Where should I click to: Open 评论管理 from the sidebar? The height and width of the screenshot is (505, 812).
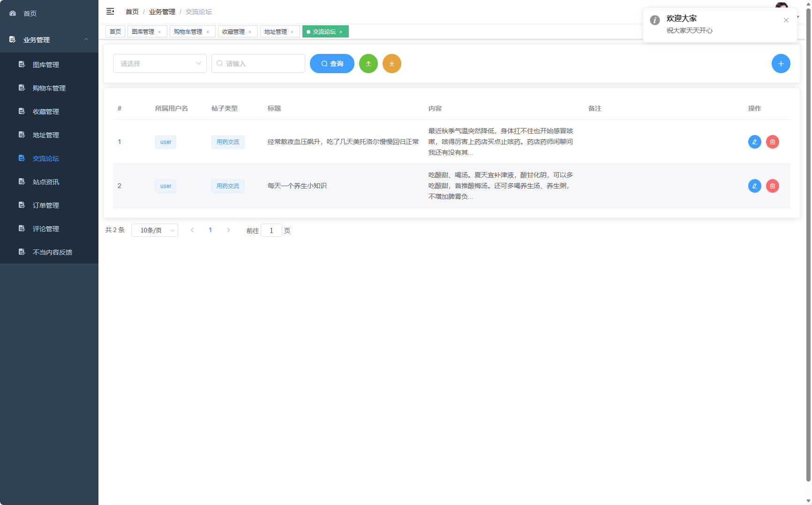[45, 228]
